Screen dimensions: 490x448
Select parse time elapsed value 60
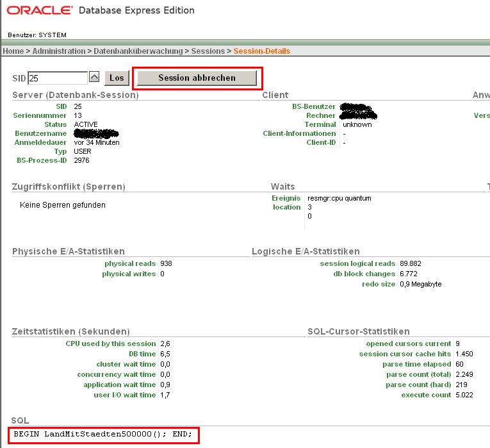point(459,364)
